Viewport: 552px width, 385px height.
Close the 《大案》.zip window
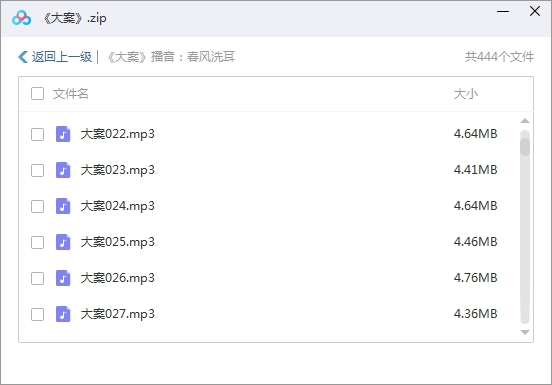[x=535, y=11]
